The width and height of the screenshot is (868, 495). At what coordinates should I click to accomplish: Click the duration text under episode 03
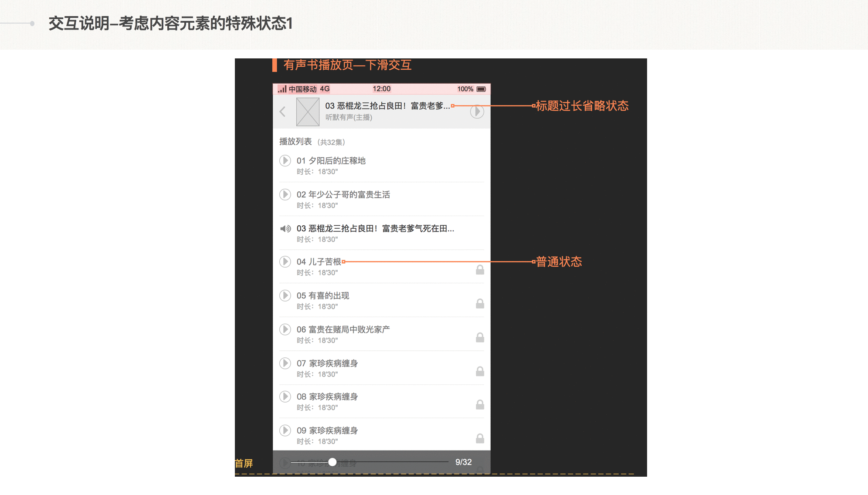pyautogui.click(x=317, y=239)
